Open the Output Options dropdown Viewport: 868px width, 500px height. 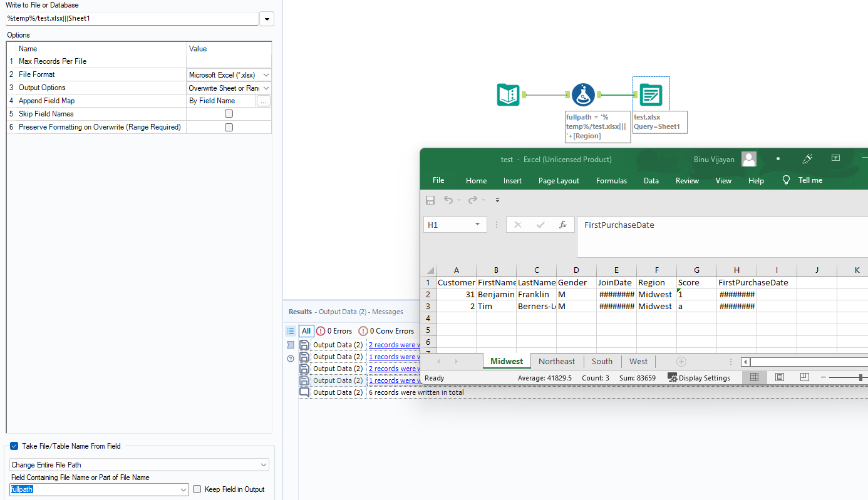point(266,88)
